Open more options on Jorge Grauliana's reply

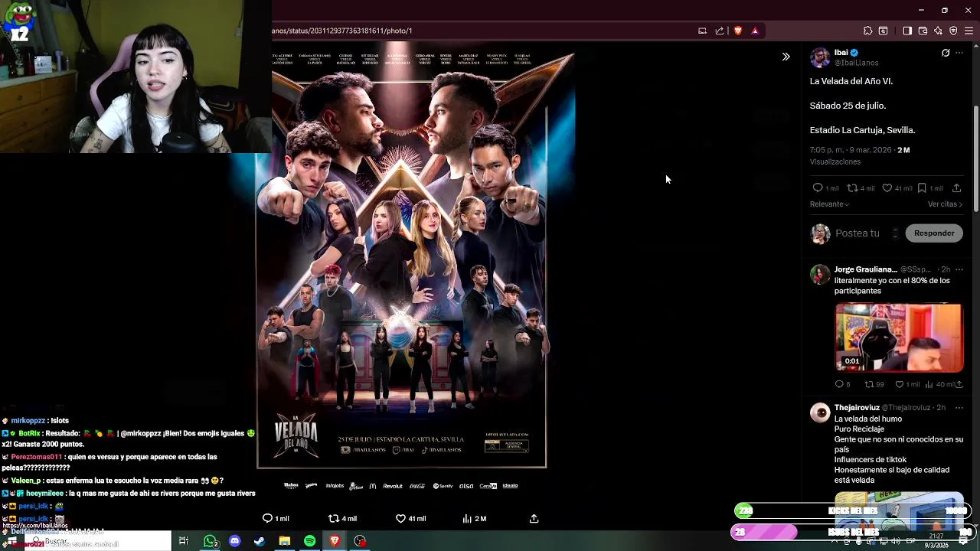click(959, 269)
